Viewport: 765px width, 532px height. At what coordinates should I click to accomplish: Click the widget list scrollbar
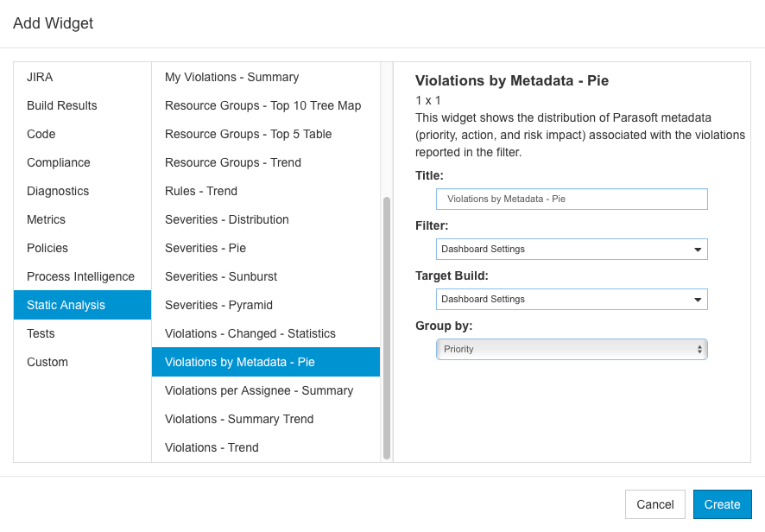(387, 328)
